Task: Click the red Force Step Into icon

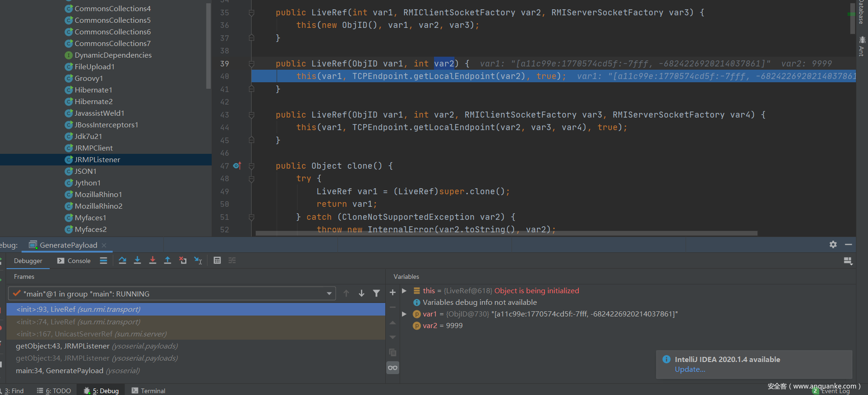Action: [x=153, y=261]
